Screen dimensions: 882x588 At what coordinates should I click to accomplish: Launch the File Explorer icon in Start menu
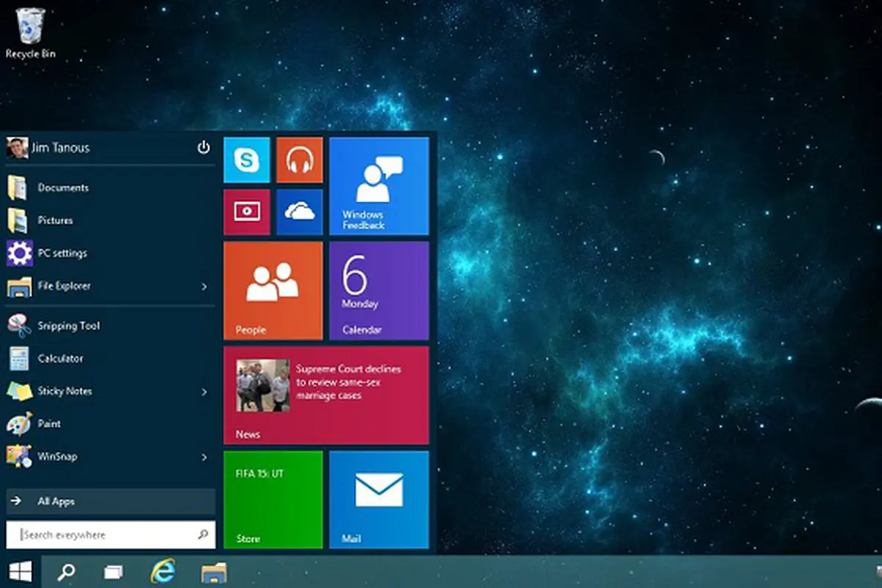[x=19, y=286]
